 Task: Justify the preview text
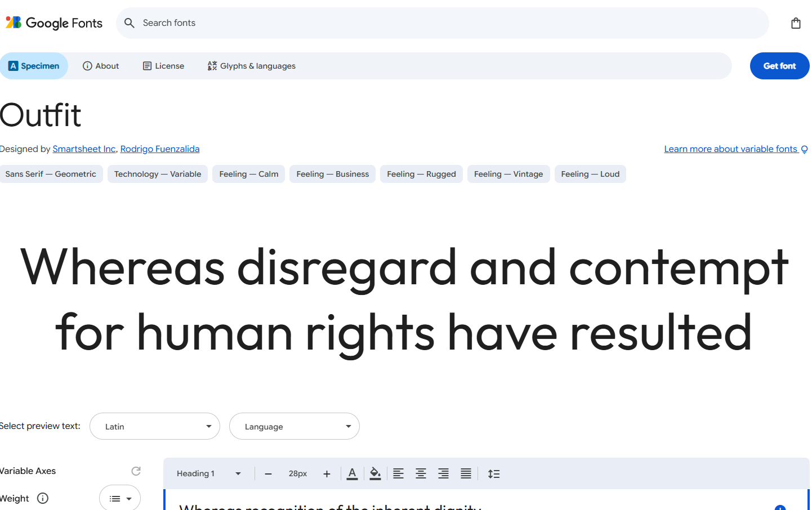pyautogui.click(x=466, y=474)
